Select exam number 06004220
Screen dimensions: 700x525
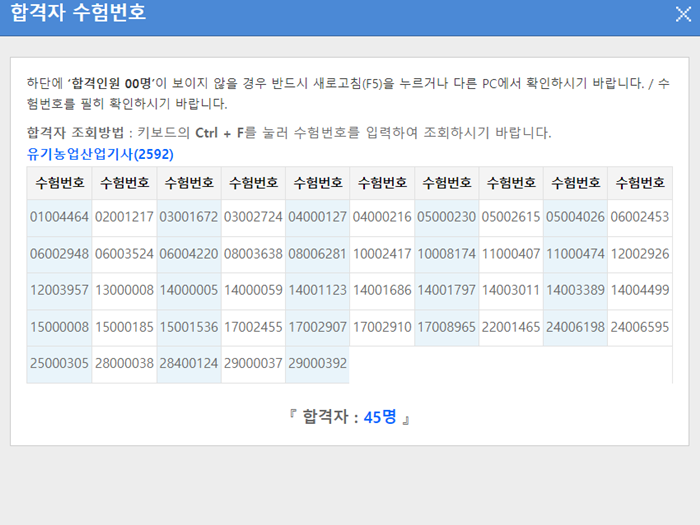(189, 254)
